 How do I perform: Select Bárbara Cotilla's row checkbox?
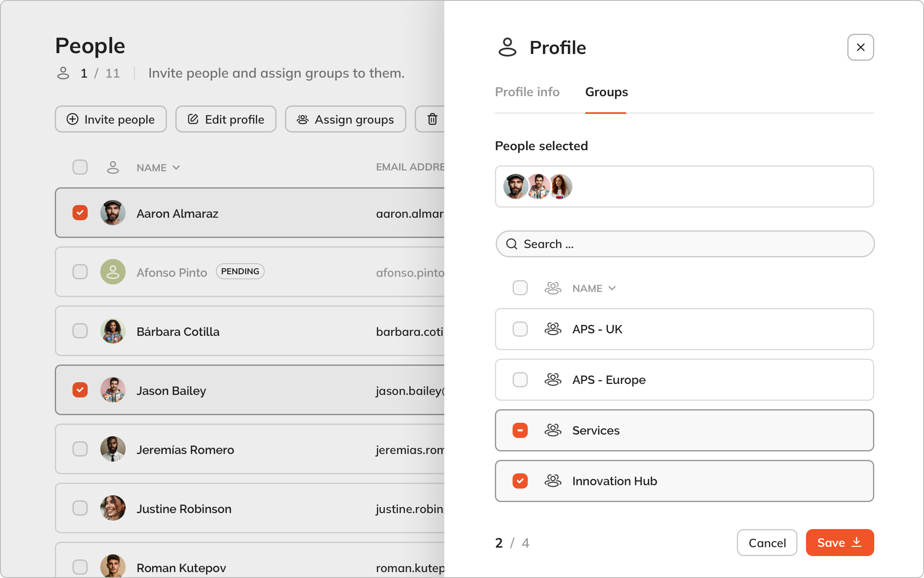point(80,331)
